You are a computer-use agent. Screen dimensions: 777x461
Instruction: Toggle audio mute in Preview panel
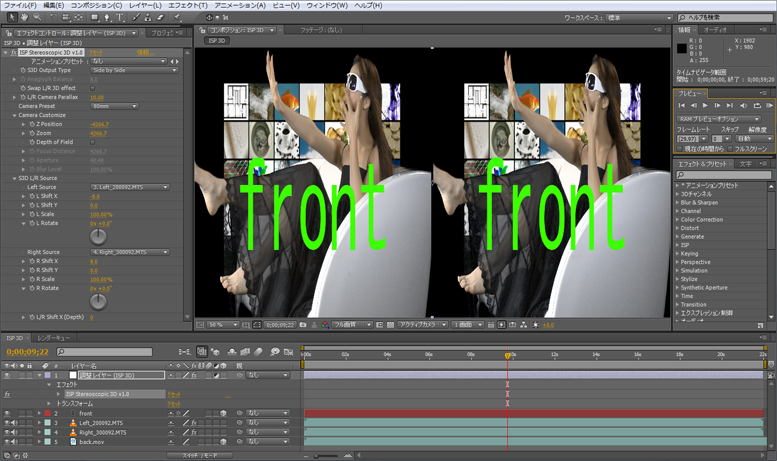tap(744, 105)
